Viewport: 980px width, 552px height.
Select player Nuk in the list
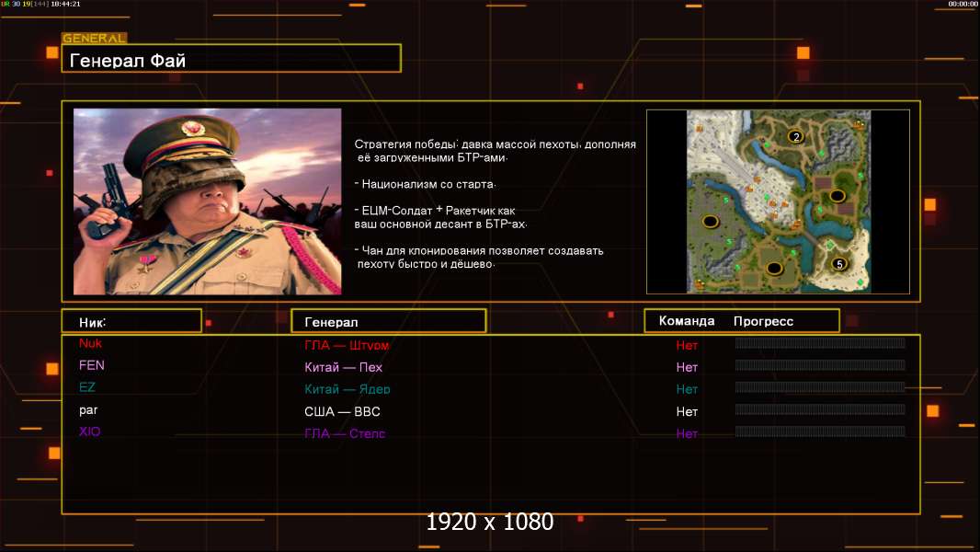tap(91, 343)
